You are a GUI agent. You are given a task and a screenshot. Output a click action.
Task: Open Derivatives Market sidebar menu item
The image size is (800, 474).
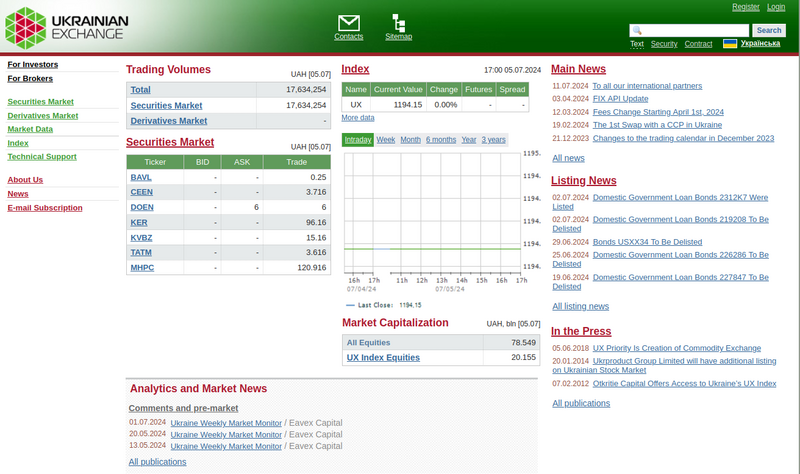tap(43, 116)
